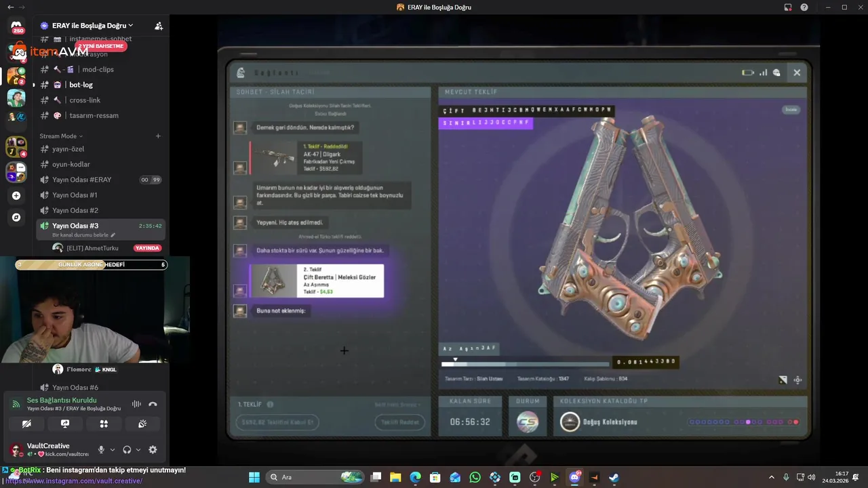Open the Windows Start menu
The height and width of the screenshot is (488, 868).
[254, 477]
